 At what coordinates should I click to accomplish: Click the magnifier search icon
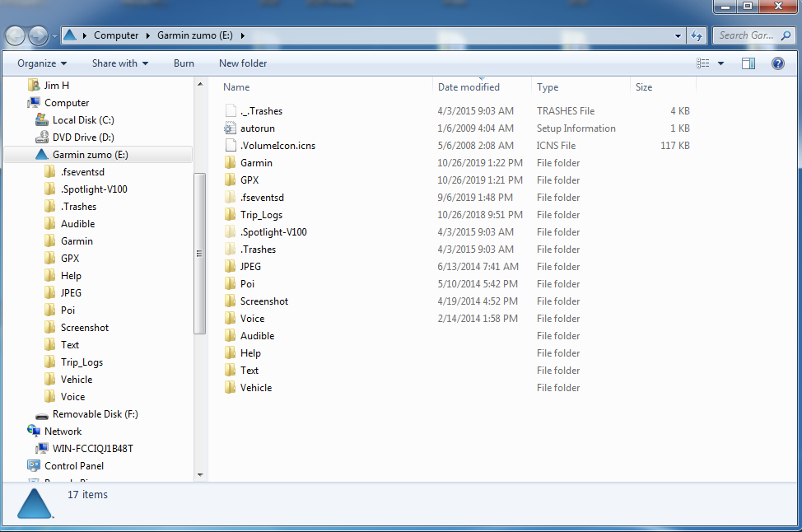786,35
